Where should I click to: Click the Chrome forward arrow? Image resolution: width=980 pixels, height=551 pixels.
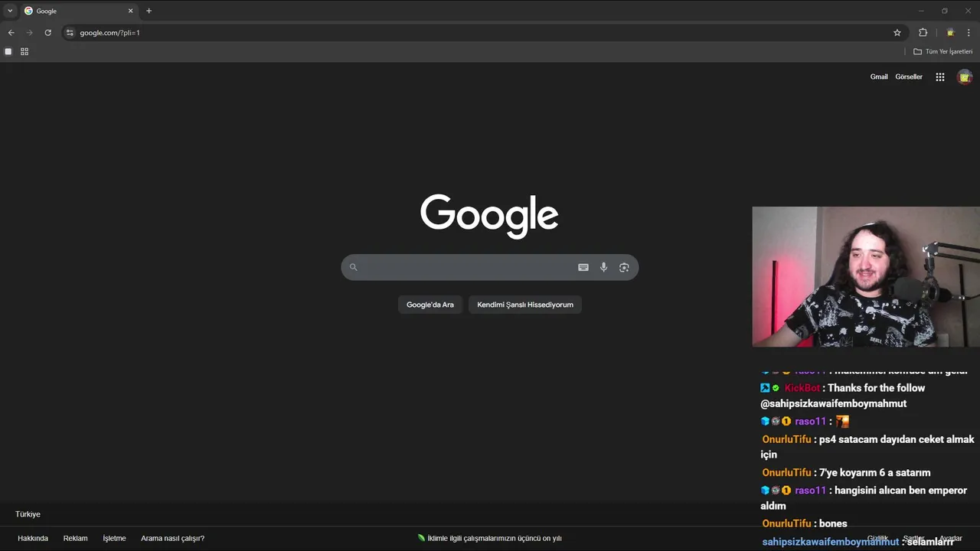tap(29, 33)
